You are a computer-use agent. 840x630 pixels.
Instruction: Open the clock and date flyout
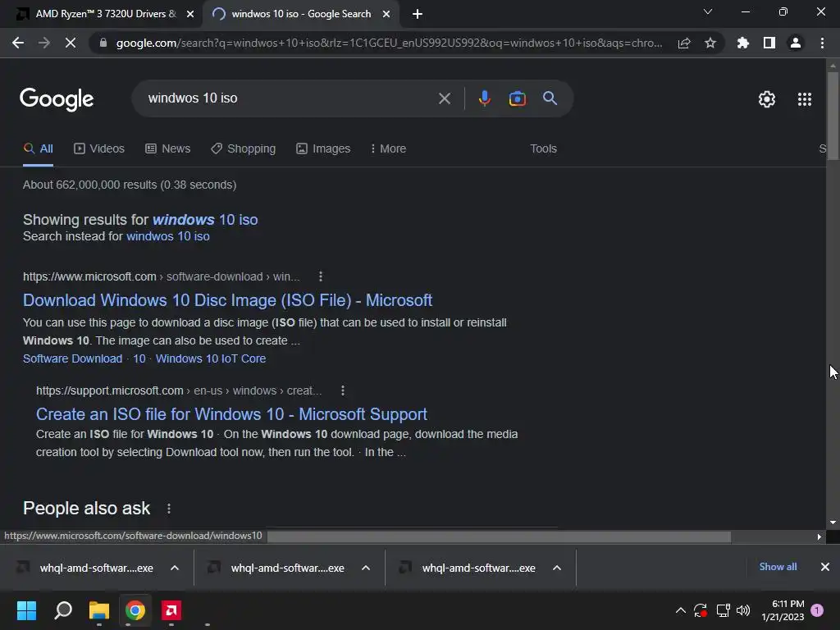[783, 610]
